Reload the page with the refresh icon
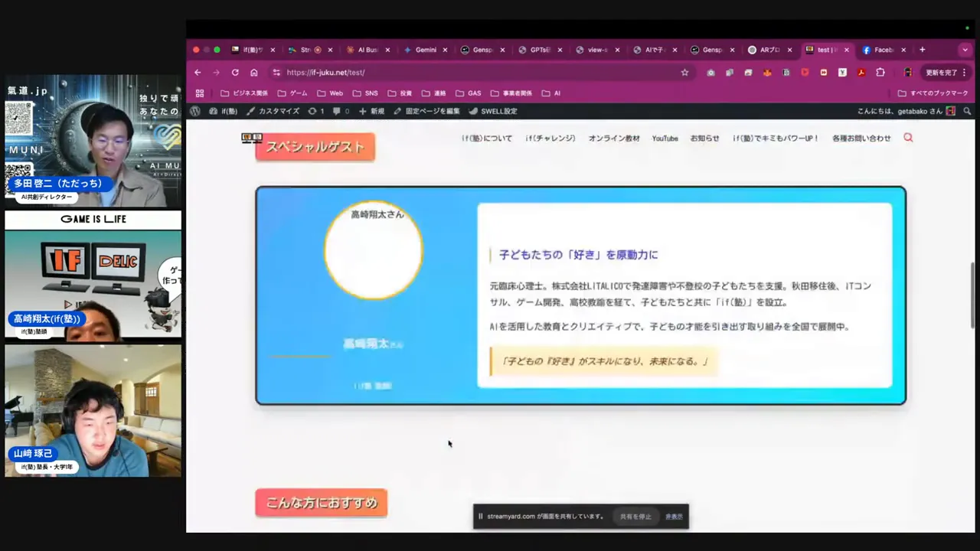The height and width of the screenshot is (551, 980). pyautogui.click(x=235, y=72)
